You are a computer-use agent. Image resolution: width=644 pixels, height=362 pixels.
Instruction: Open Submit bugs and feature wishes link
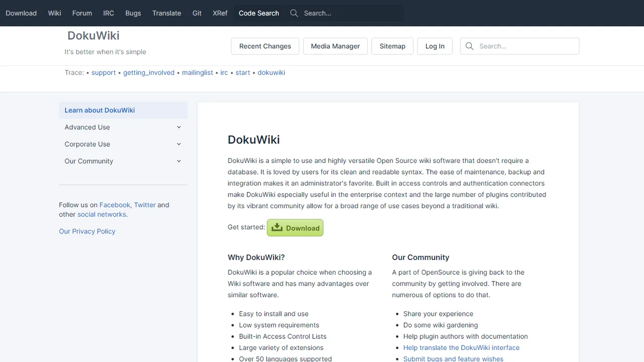pos(453,359)
